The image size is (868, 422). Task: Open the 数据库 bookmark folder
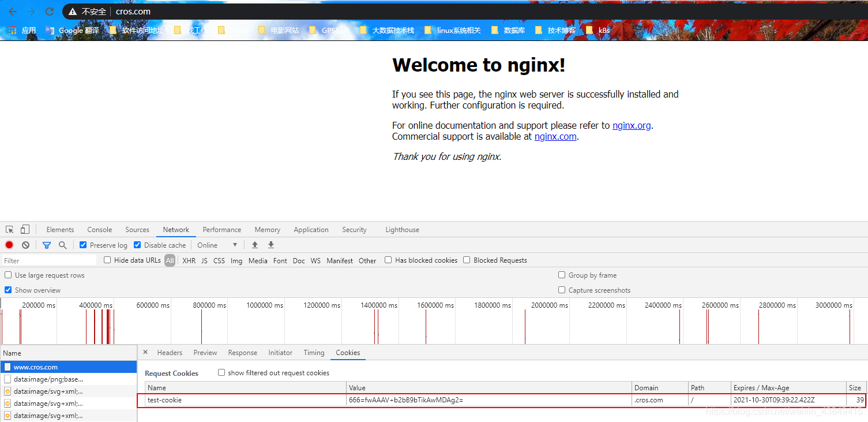point(508,30)
